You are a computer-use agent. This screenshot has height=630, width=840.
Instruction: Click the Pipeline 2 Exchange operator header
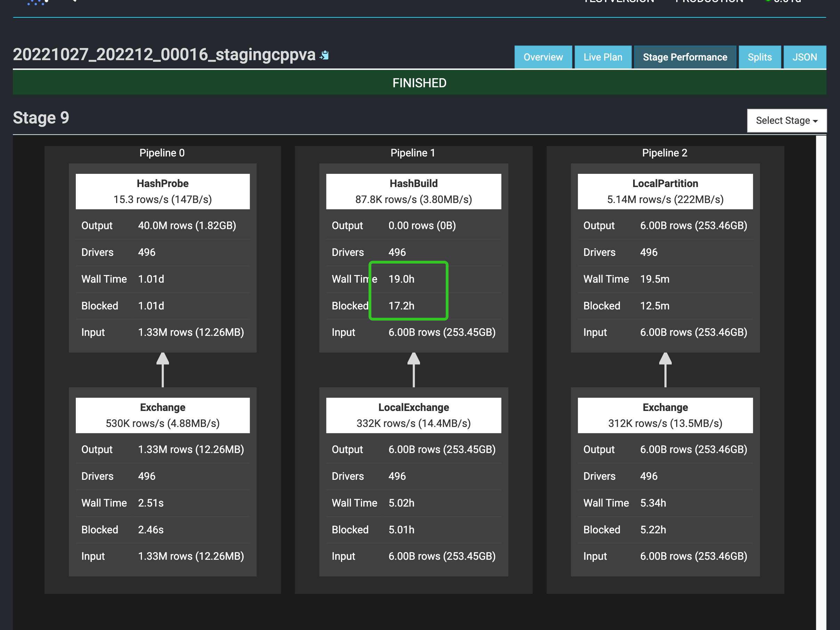(x=665, y=415)
